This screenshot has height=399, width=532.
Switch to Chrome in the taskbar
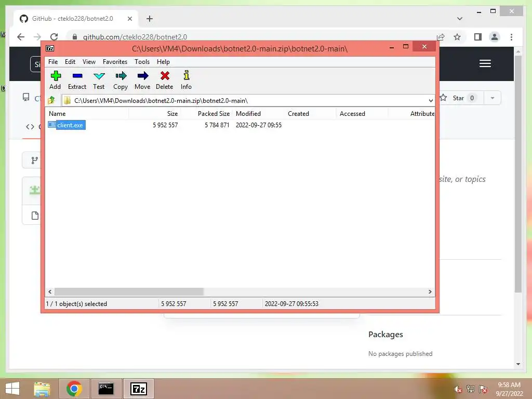tap(74, 389)
